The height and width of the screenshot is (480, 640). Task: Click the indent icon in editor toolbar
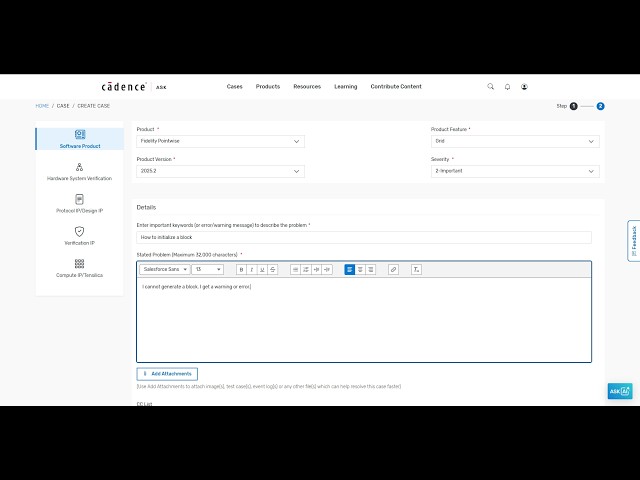316,269
